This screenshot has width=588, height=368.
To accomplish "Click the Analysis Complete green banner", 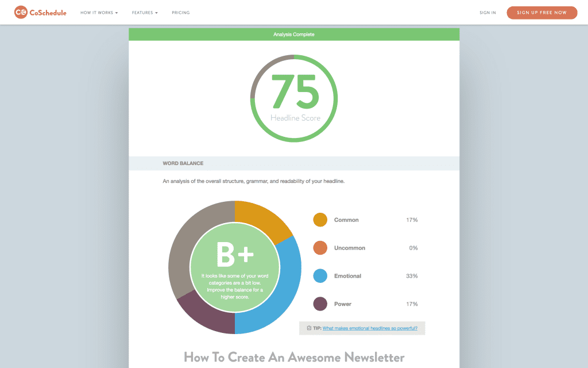I will tap(293, 34).
